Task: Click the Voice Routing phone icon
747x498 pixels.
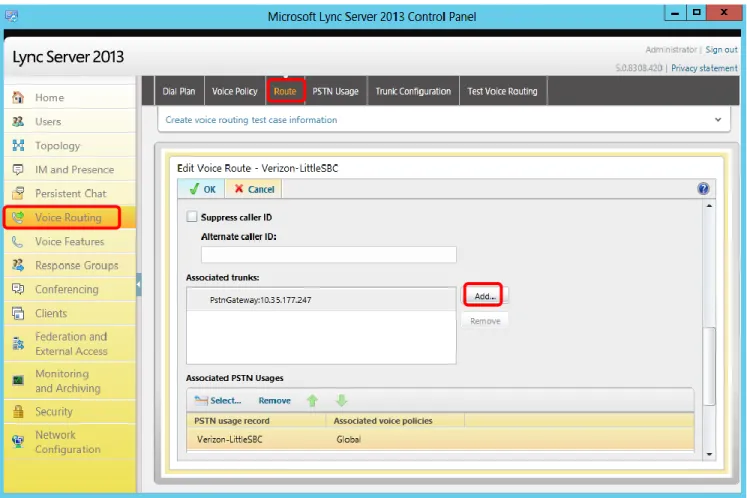Action: click(x=18, y=217)
